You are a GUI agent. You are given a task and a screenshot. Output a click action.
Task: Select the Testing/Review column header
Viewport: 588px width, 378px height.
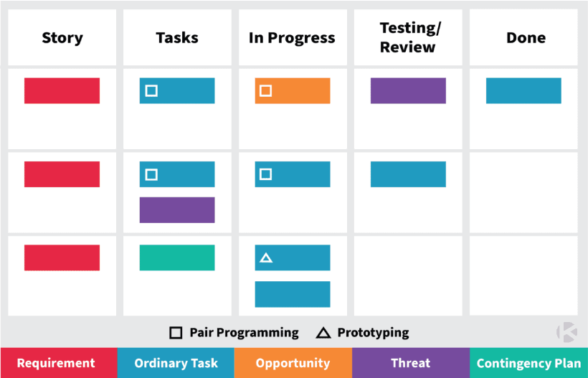point(408,37)
